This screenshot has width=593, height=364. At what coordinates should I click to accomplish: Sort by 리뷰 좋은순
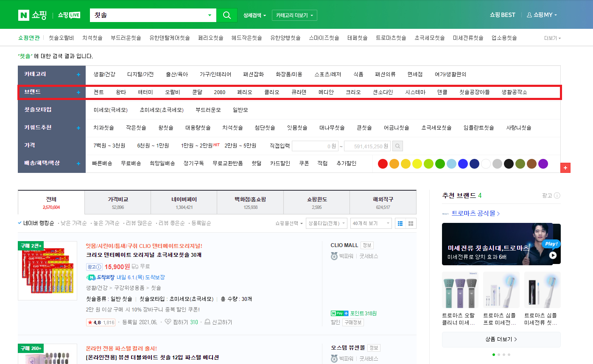(x=171, y=223)
